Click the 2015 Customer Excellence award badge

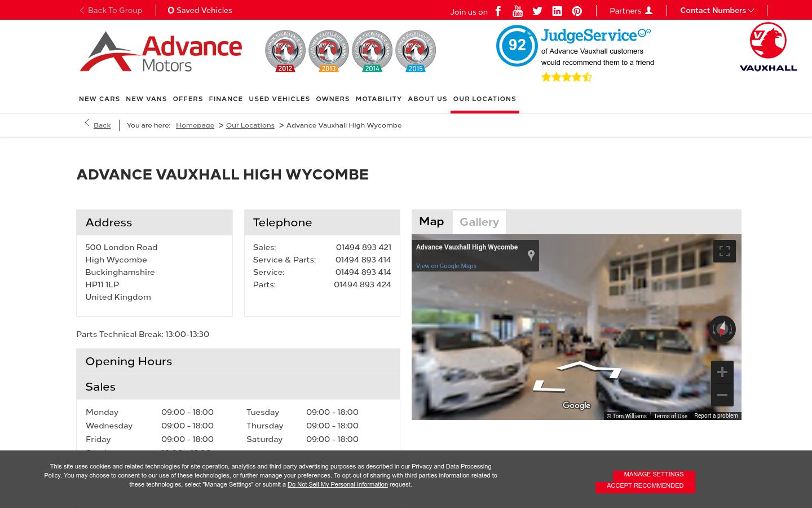(x=416, y=51)
